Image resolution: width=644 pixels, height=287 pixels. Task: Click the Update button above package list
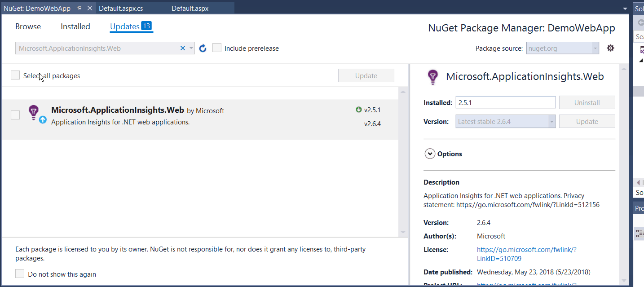coord(366,75)
